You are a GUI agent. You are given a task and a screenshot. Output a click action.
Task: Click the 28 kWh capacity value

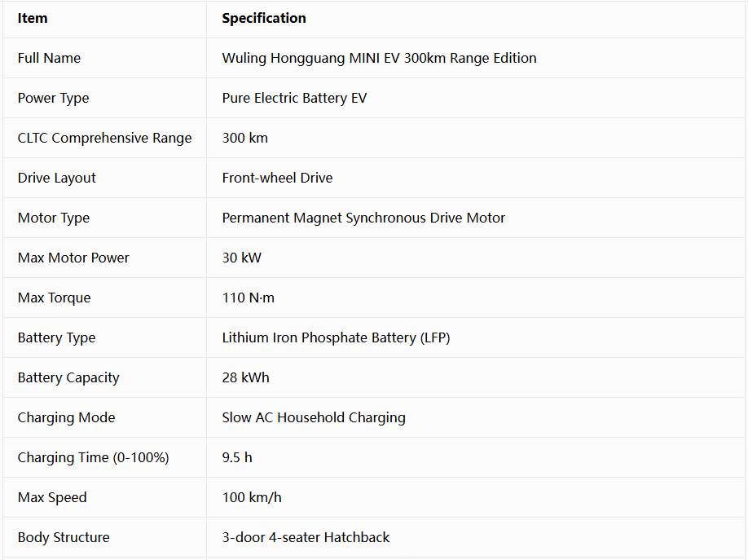pos(246,377)
